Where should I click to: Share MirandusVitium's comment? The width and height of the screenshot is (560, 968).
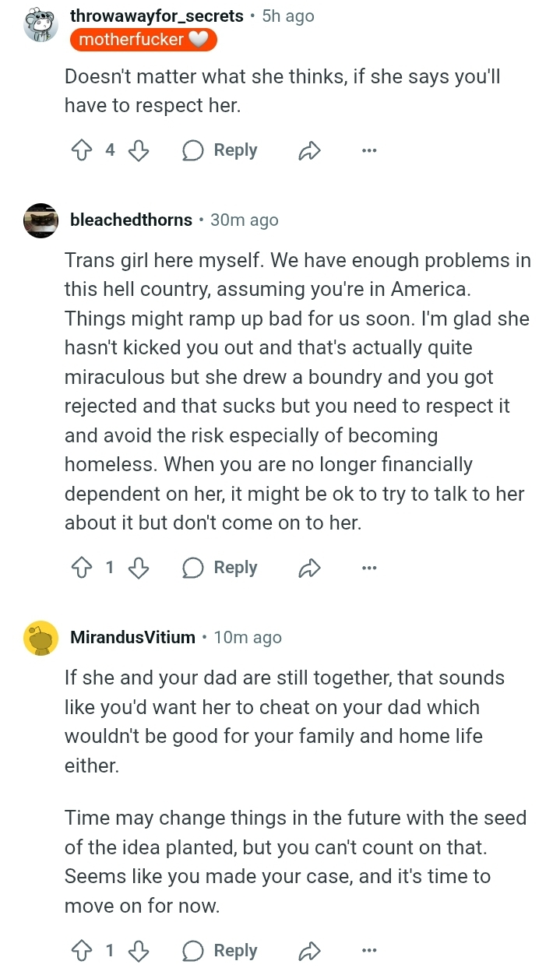coord(309,951)
